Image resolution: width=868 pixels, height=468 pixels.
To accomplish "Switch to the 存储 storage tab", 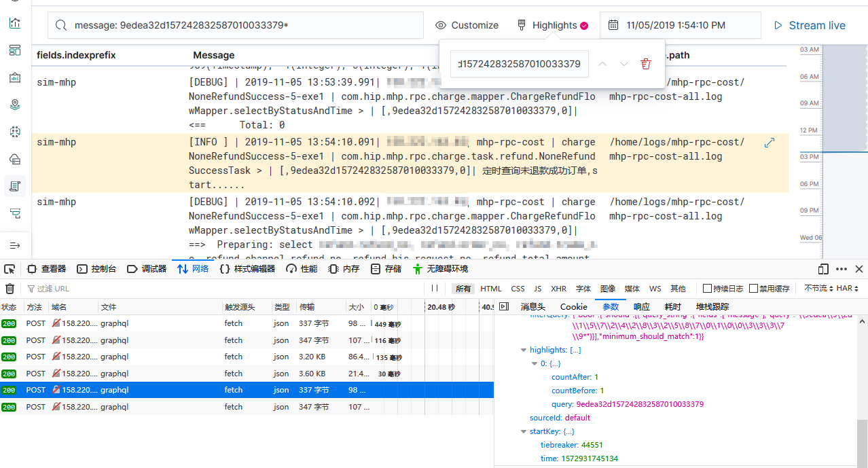I will pos(386,269).
